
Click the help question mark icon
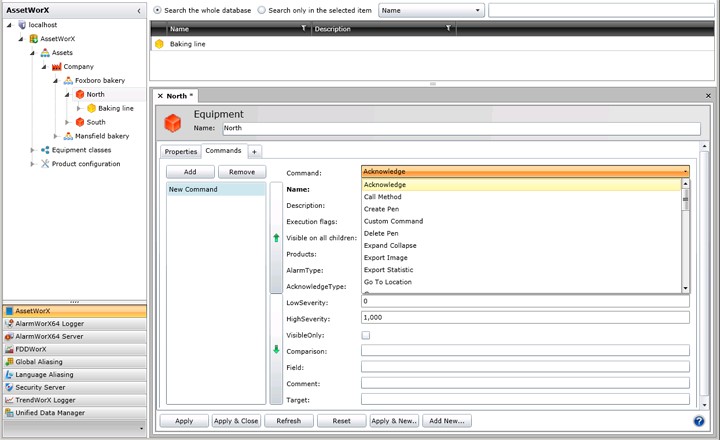pyautogui.click(x=699, y=421)
